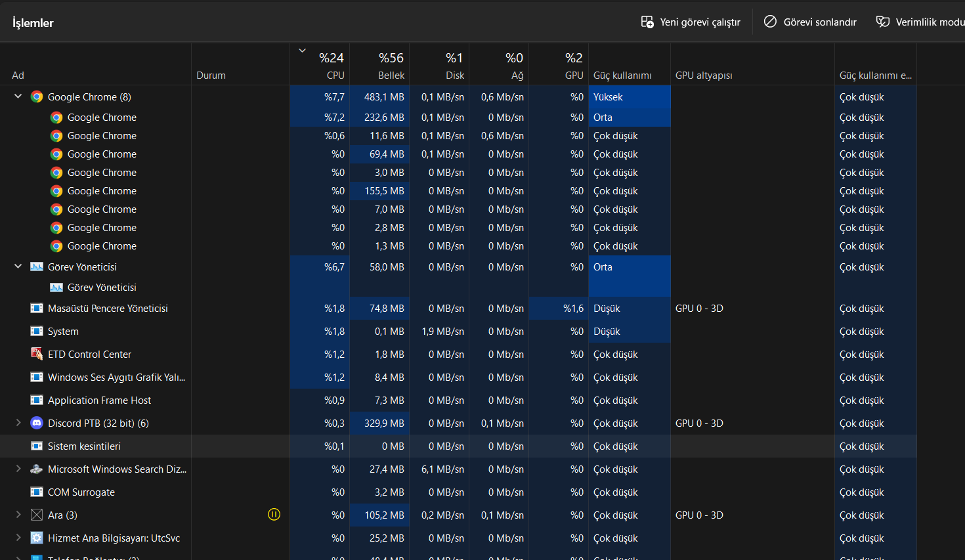Sort by the Güç kullanımı column header
Screen dimensions: 965x560
pos(630,64)
